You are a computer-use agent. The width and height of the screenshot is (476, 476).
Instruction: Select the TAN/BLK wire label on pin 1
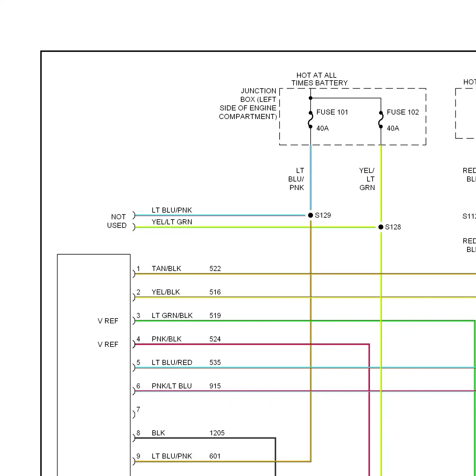tap(166, 269)
